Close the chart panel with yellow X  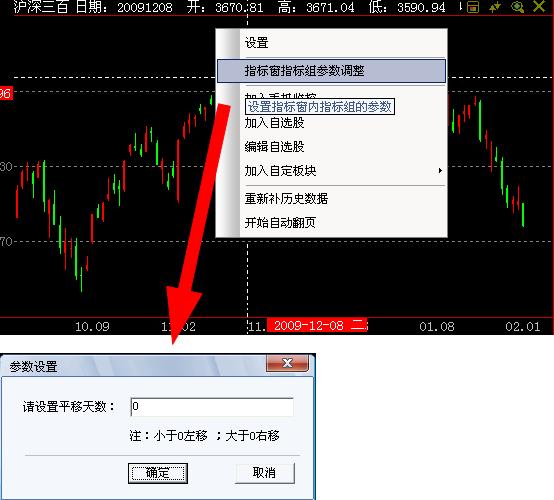(x=540, y=6)
